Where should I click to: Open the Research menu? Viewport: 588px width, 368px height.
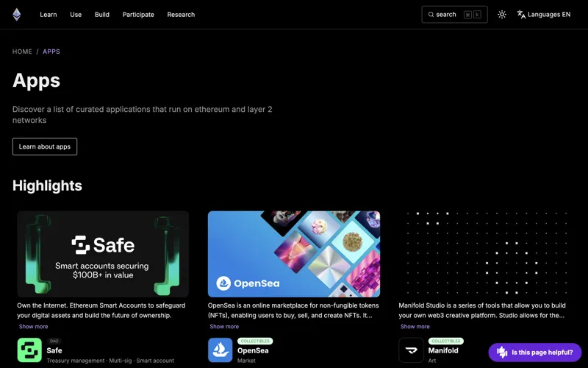click(181, 15)
